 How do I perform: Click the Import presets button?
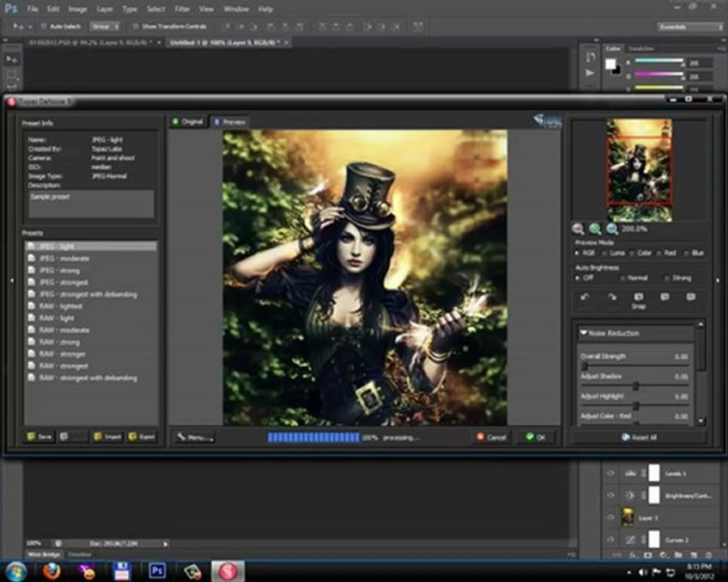[x=108, y=436]
